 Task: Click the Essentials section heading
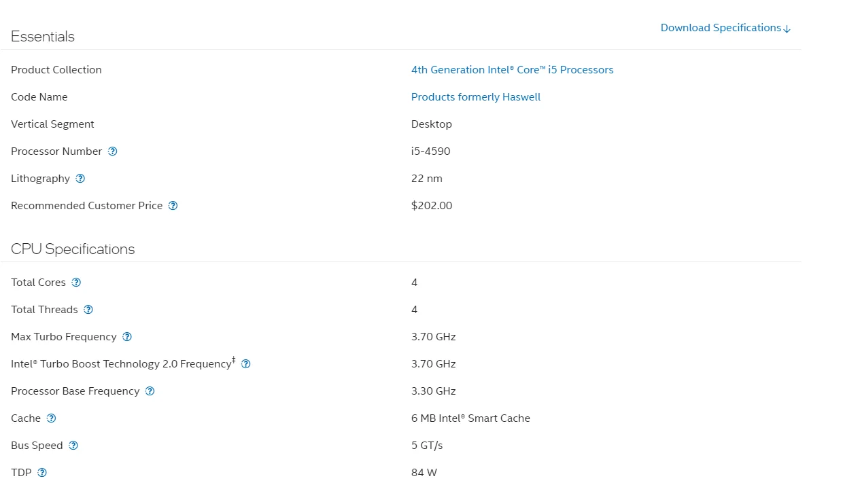tap(43, 37)
